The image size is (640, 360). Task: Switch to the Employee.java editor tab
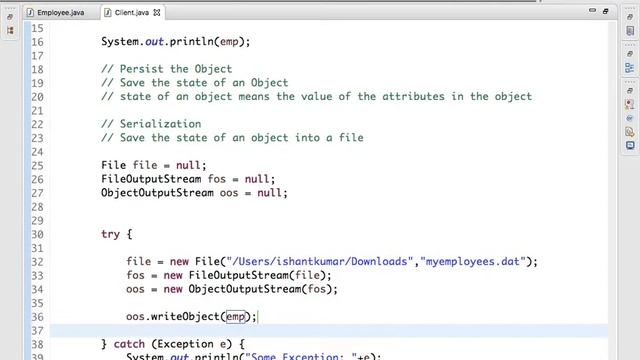60,13
